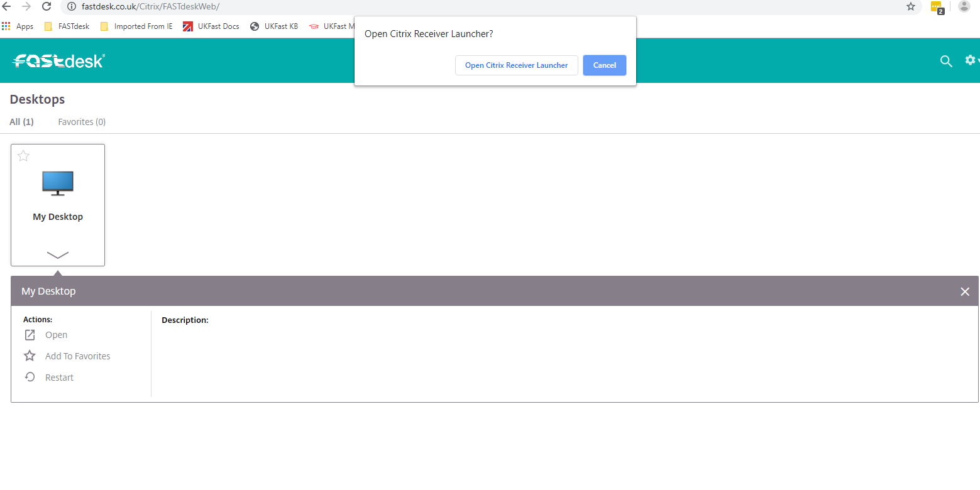Screen dimensions: 980x490
Task: Click the site info icon in address bar
Action: click(71, 6)
